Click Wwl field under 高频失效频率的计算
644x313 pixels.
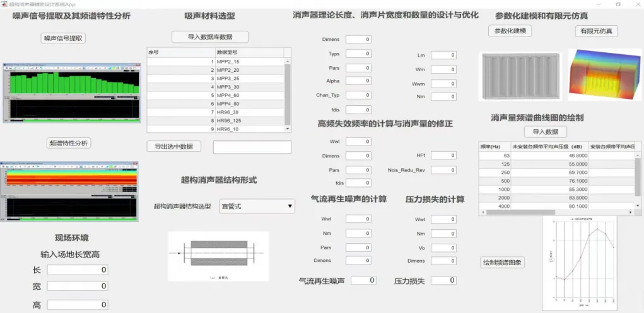pyautogui.click(x=358, y=142)
